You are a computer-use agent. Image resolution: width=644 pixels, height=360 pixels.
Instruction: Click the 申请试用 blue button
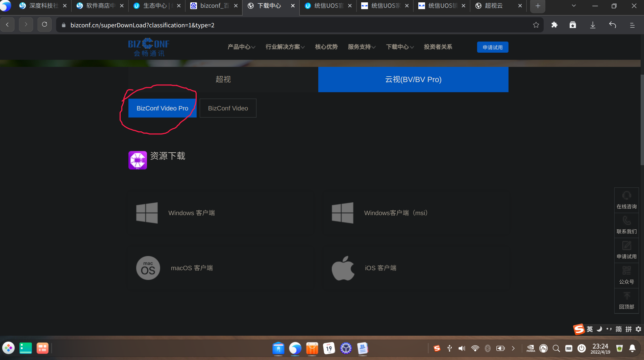click(492, 47)
